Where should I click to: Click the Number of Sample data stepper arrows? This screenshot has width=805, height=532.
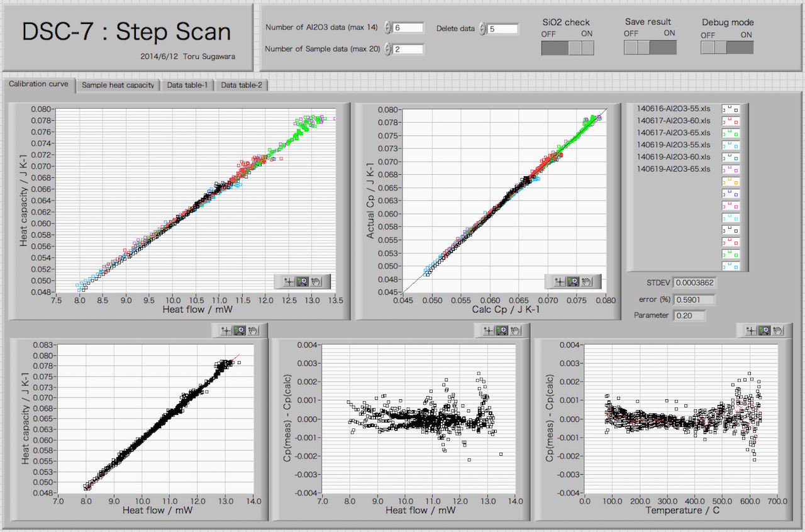click(x=387, y=49)
